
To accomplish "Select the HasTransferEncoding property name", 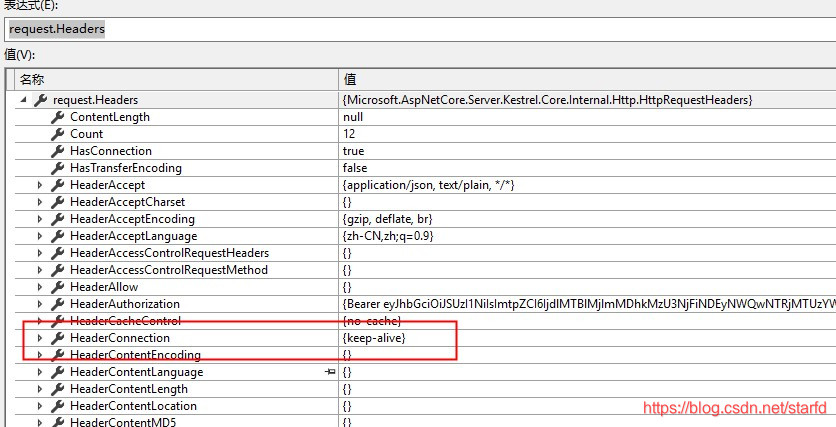I will click(126, 168).
